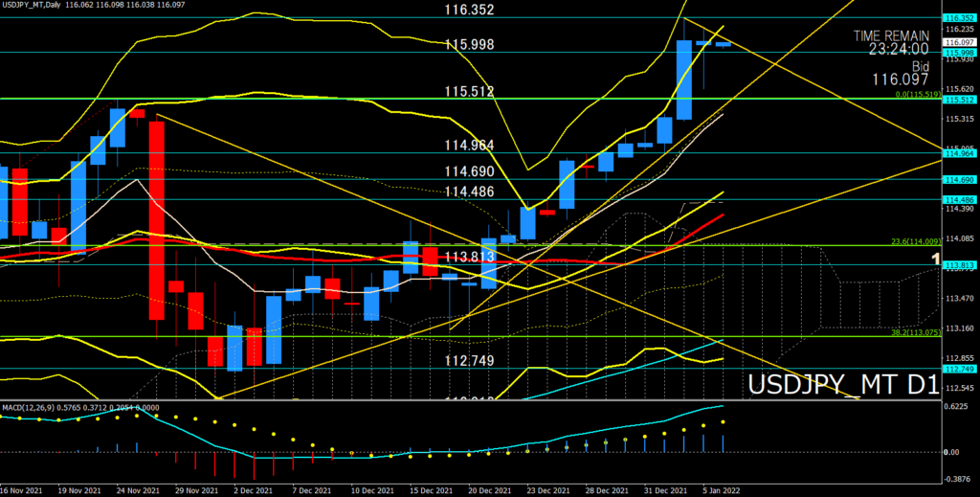This screenshot has height=497, width=980.
Task: Click the TIME REMAIN label
Action: [891, 36]
